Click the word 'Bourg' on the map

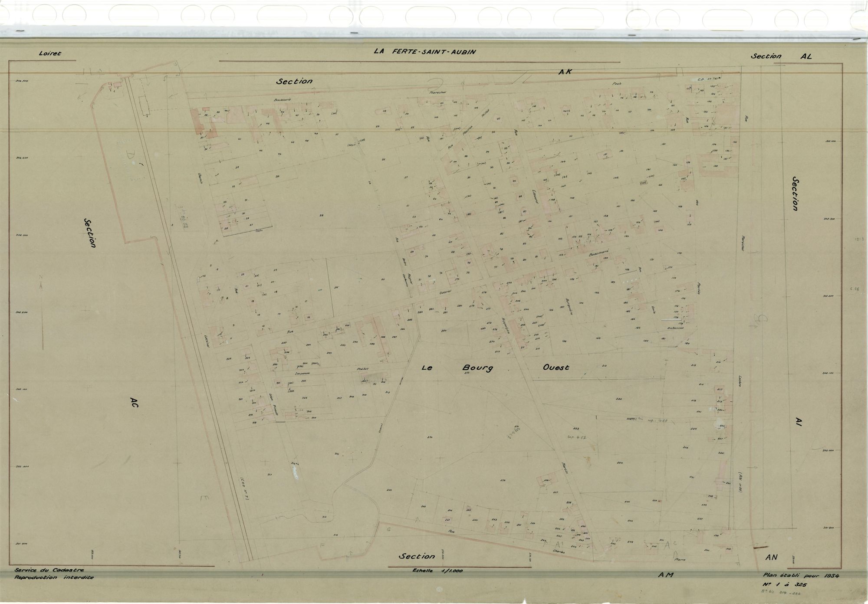[477, 368]
